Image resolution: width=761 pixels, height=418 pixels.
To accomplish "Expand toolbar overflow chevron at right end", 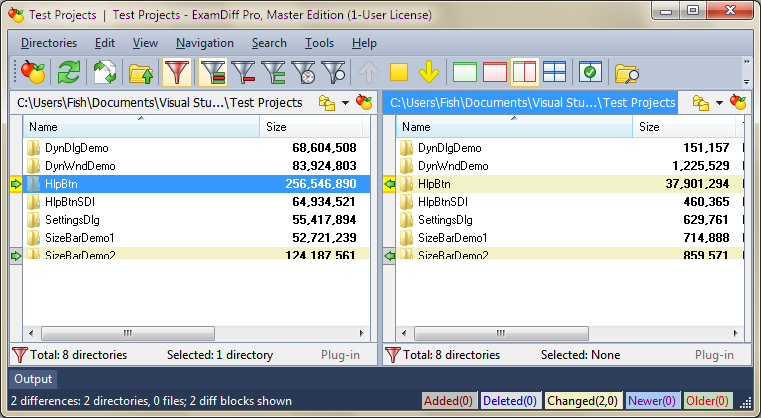I will [746, 62].
